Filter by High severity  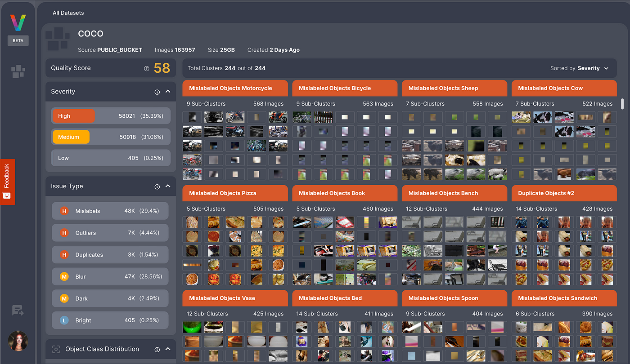pyautogui.click(x=111, y=116)
